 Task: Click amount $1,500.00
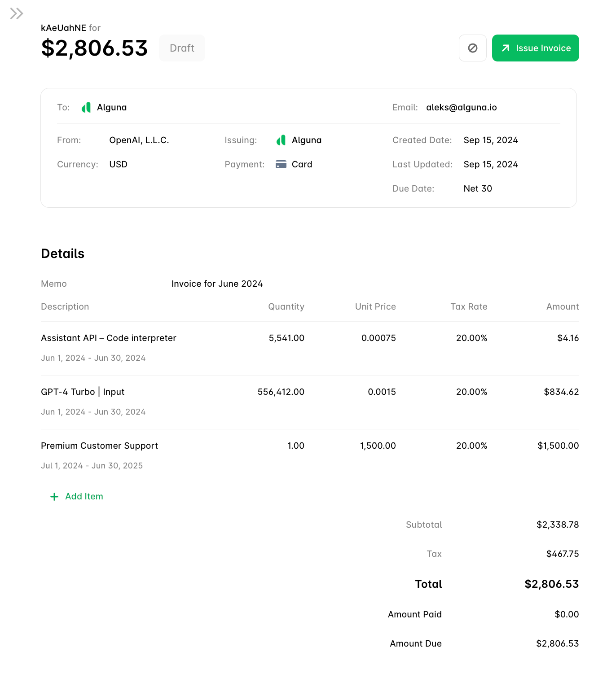pos(558,446)
